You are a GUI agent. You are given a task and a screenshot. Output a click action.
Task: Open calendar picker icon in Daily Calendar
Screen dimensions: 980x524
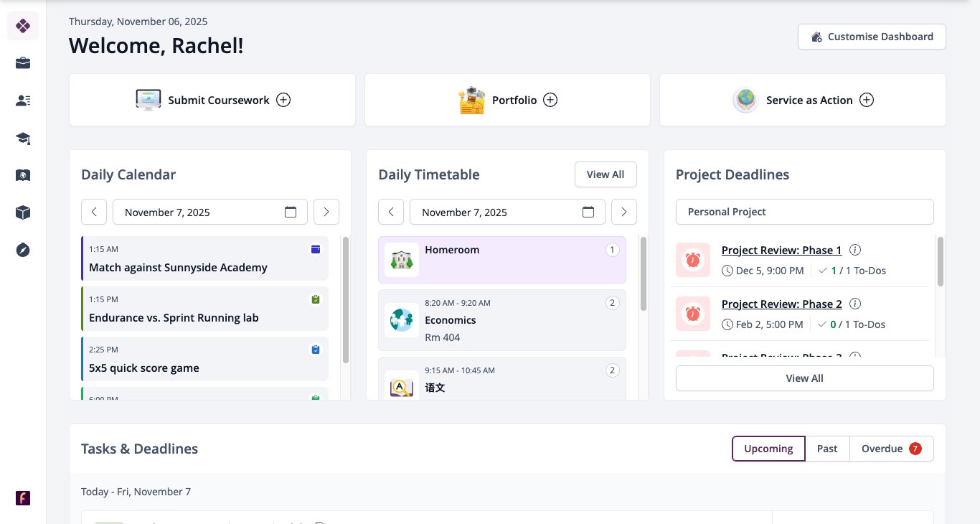[291, 212]
